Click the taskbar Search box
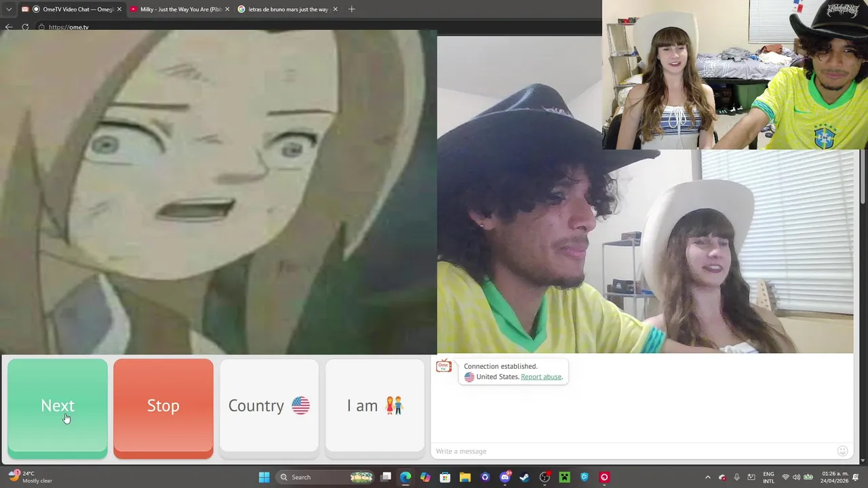 pyautogui.click(x=325, y=477)
